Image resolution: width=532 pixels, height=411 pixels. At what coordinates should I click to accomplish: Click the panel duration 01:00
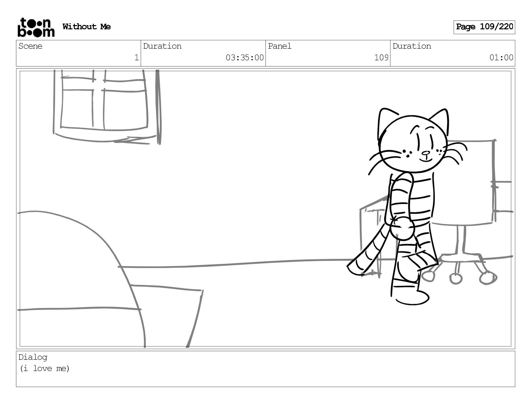click(x=501, y=58)
